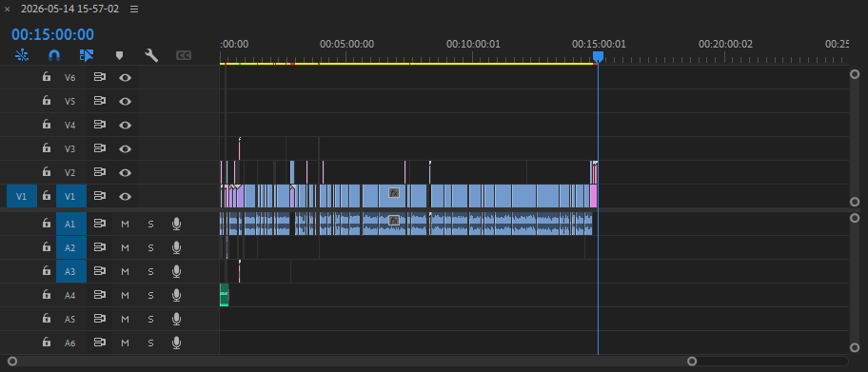This screenshot has width=868, height=372.
Task: Toggle the Snap magnet icon
Action: click(x=53, y=55)
